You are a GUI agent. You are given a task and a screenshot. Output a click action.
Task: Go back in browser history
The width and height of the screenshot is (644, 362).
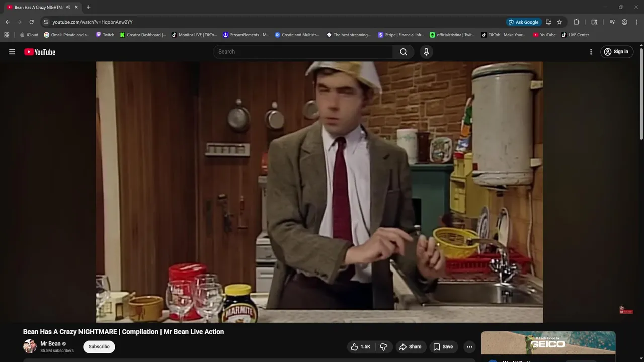(7, 22)
